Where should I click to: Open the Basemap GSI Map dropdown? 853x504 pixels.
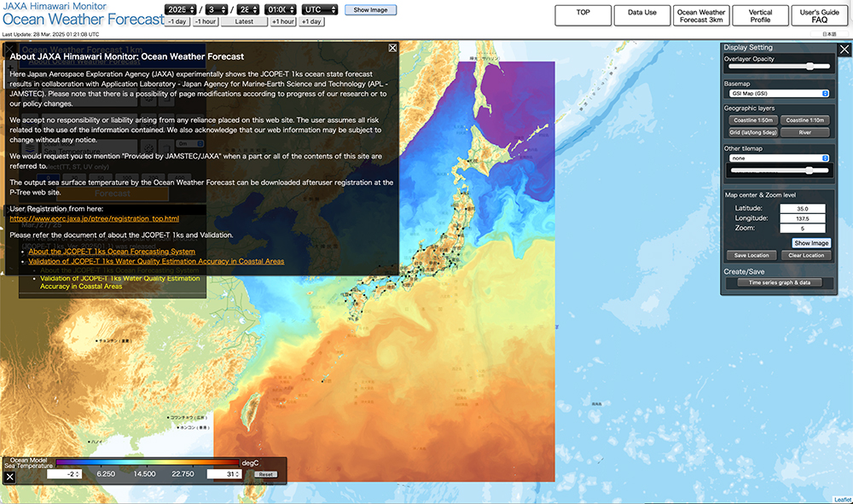779,94
